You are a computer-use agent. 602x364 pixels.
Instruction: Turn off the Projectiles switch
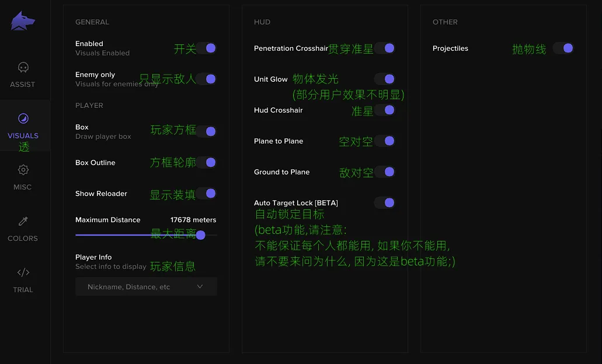tap(563, 48)
